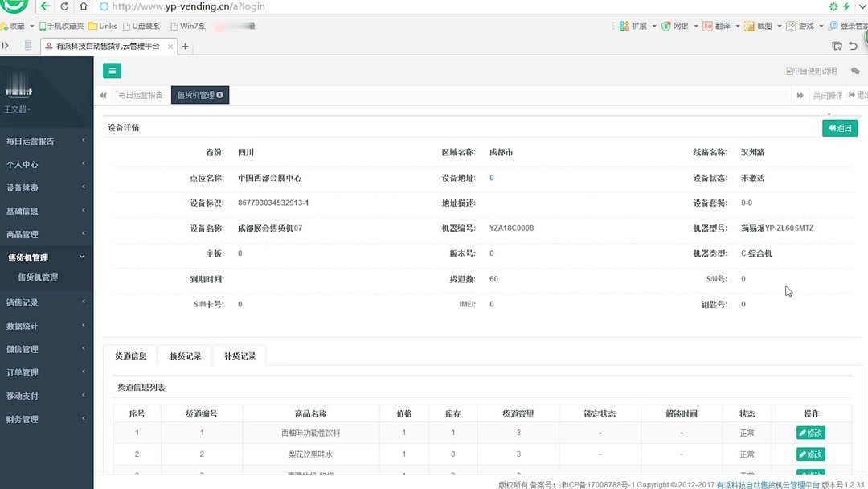Click 修改 on the first table row
This screenshot has height=489, width=868.
tap(810, 432)
